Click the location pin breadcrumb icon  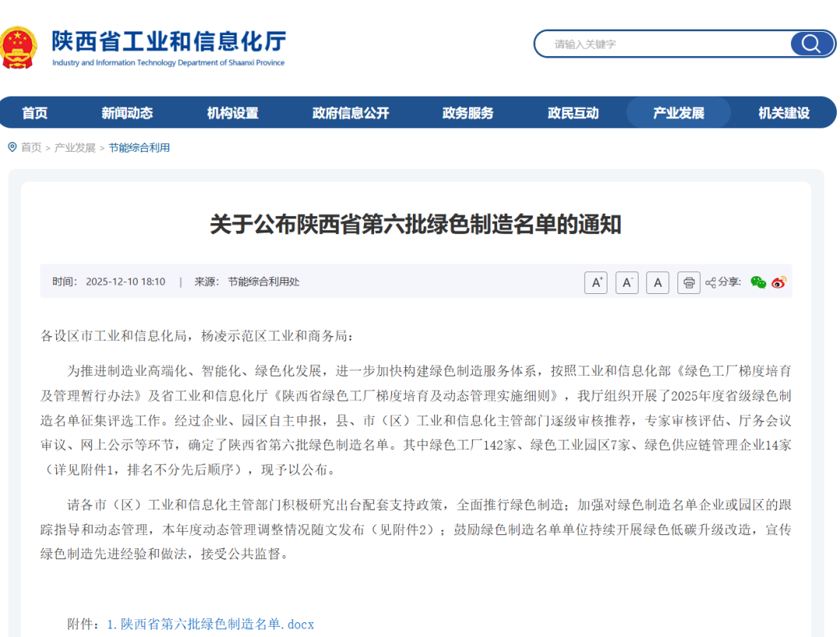coord(12,147)
